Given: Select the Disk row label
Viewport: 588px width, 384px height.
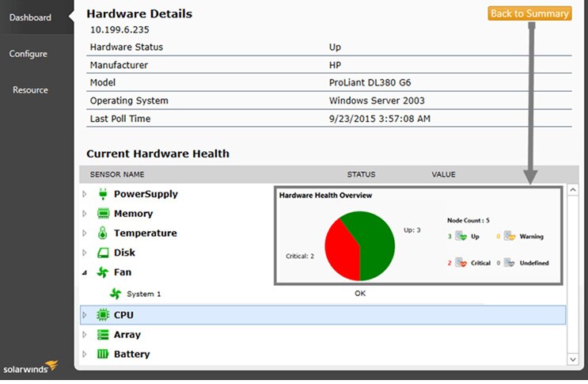Looking at the screenshot, I should coord(124,253).
